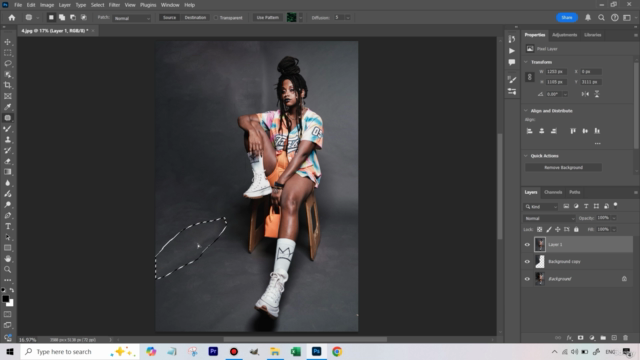Viewport: 640px width, 360px height.
Task: Select the Horizontal Type tool
Action: pyautogui.click(x=8, y=226)
